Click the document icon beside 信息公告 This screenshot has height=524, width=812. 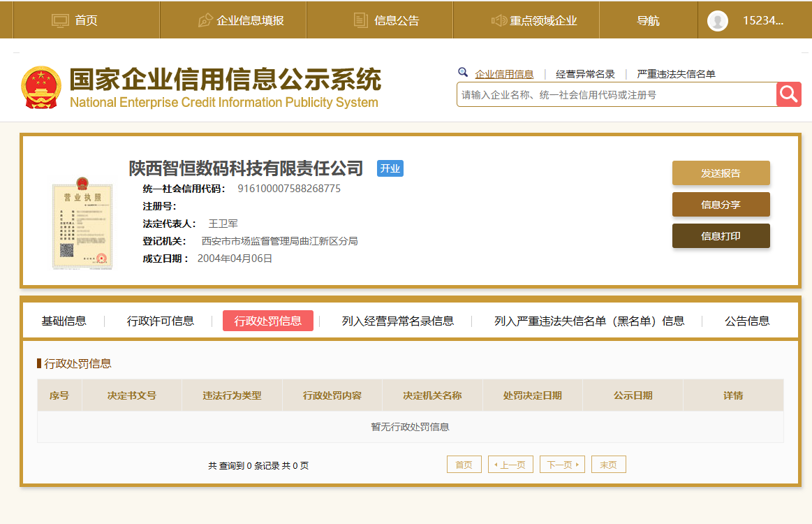(360, 21)
